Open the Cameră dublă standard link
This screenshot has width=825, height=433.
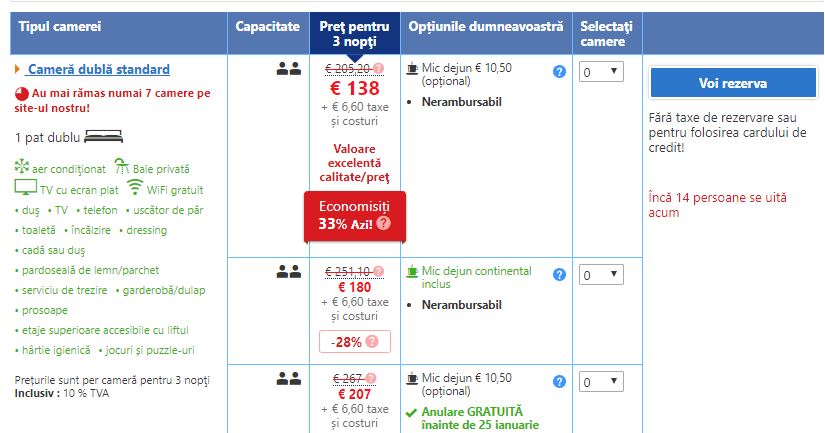98,69
